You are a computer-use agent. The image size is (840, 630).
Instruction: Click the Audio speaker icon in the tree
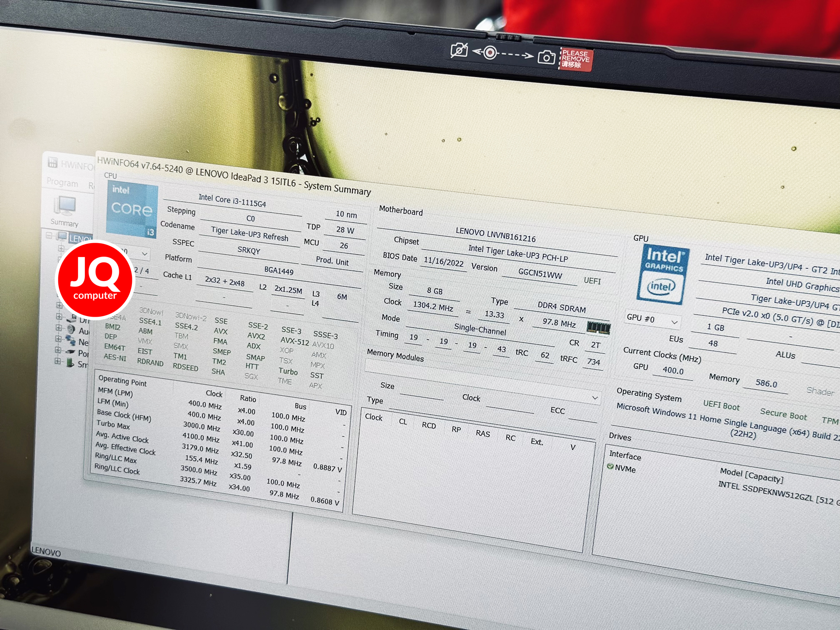point(71,329)
